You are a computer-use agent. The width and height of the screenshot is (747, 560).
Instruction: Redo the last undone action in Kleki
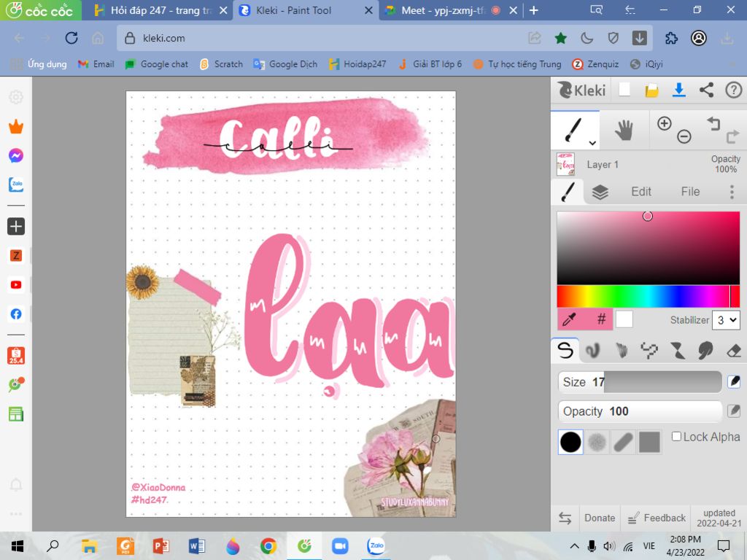tap(732, 137)
